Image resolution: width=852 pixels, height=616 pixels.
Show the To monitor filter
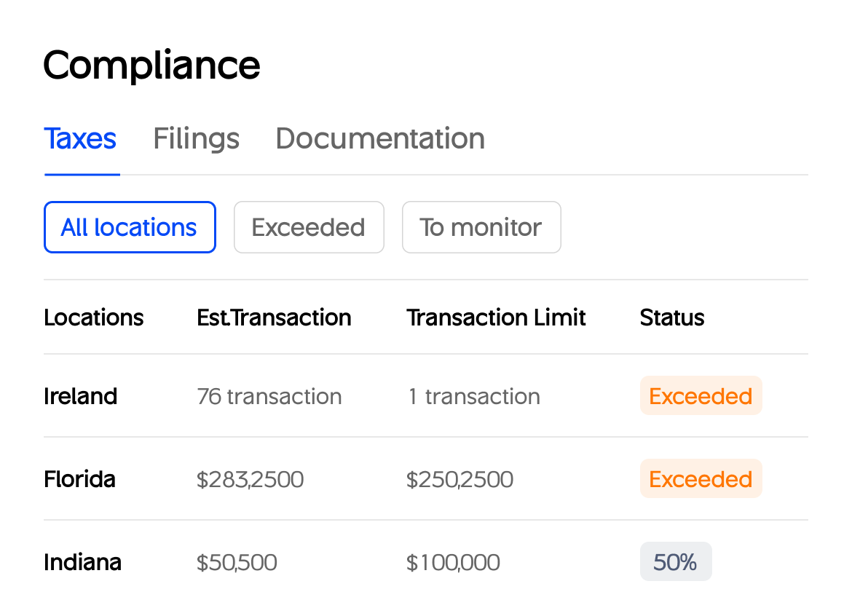[x=481, y=227]
